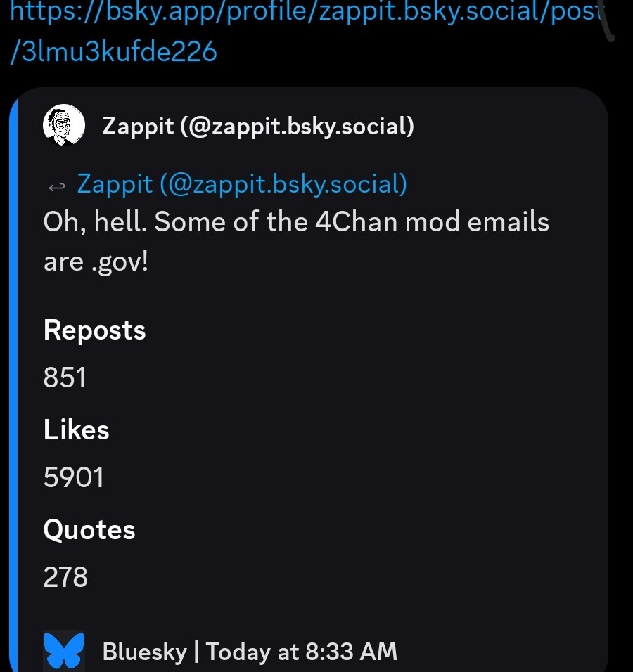Select the Zappit author name header
633x672 pixels.
pos(257,127)
